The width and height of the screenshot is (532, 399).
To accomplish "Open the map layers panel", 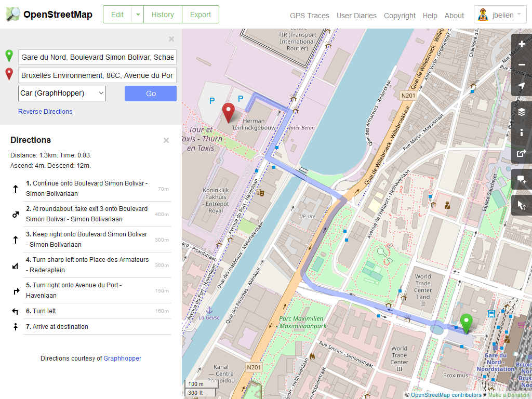I will (x=522, y=112).
